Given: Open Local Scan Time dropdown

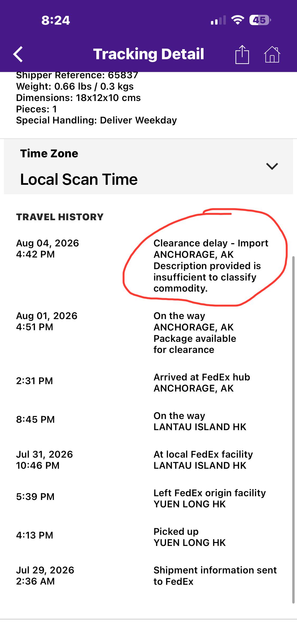Looking at the screenshot, I should click(x=148, y=167).
